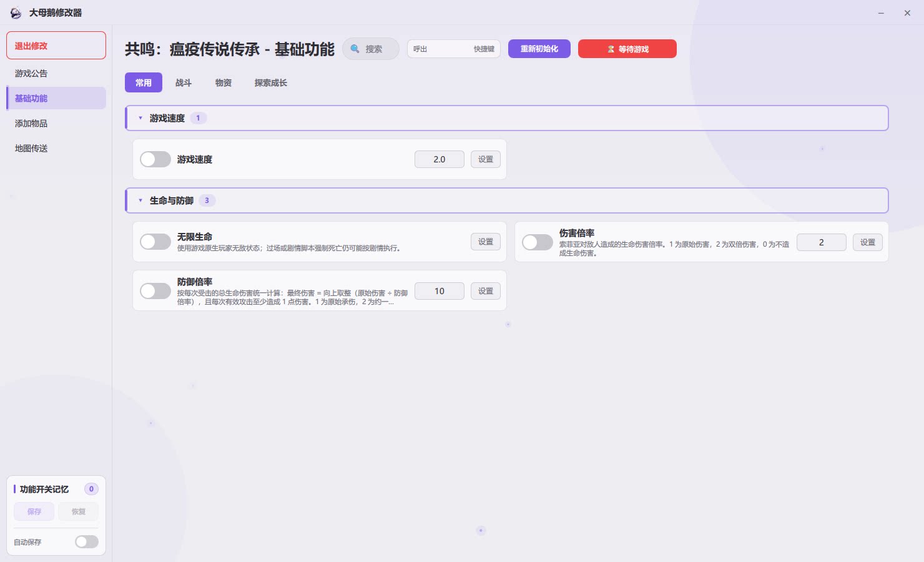Image resolution: width=924 pixels, height=562 pixels.
Task: Focus the 搜索 search field
Action: tap(371, 49)
